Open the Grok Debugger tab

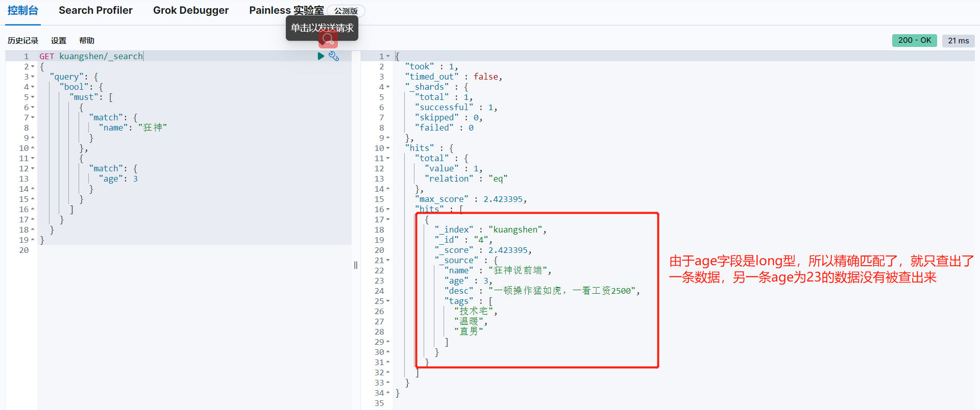point(191,10)
